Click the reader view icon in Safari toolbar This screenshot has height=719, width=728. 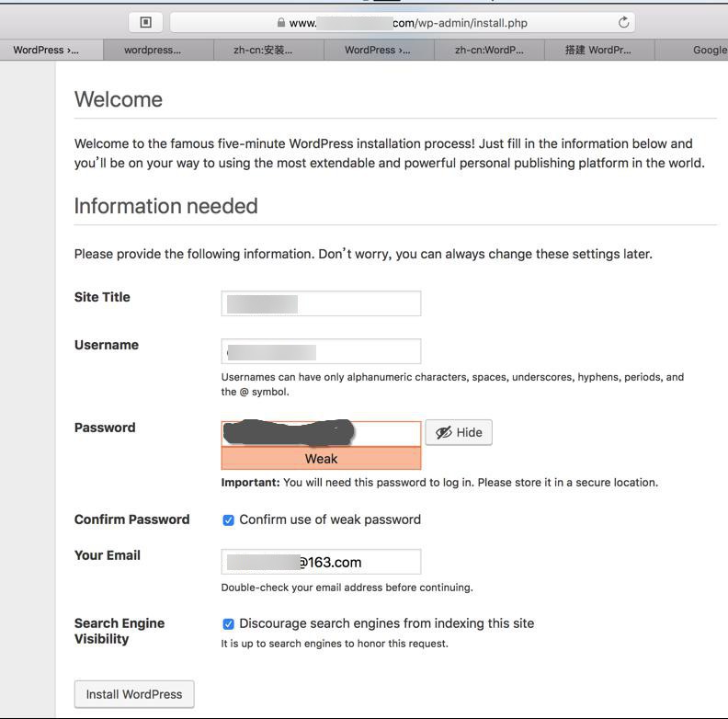tap(145, 22)
